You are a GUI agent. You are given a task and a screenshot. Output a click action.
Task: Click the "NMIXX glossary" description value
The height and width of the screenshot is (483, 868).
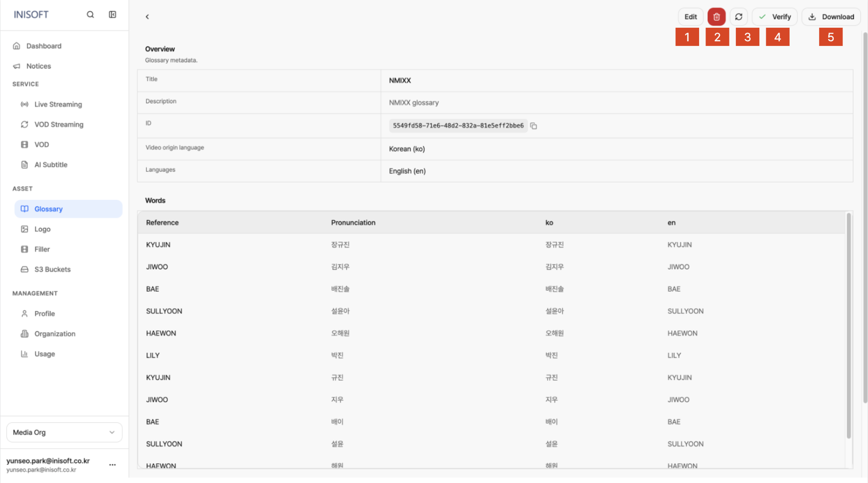414,103
